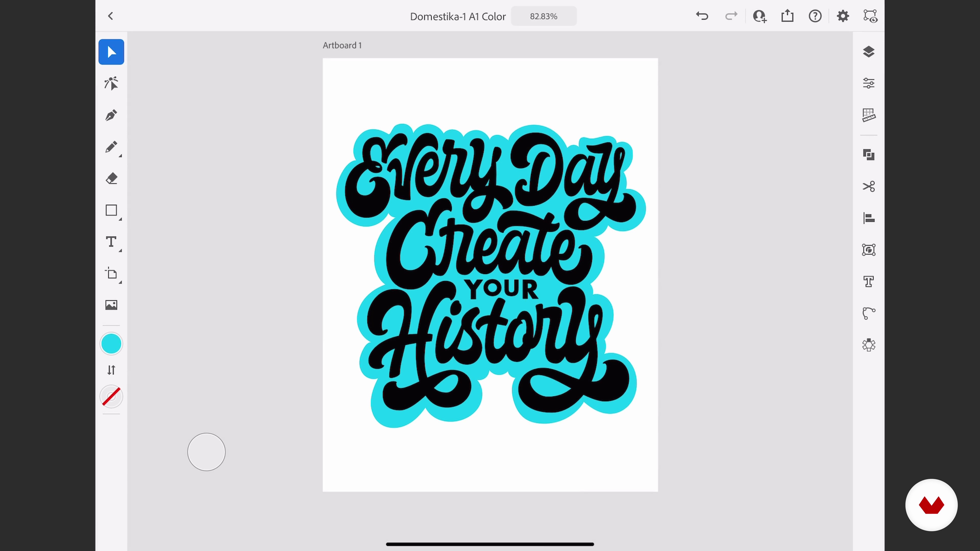This screenshot has height=551, width=980.
Task: Open the Align and distribute panel
Action: pos(868,218)
